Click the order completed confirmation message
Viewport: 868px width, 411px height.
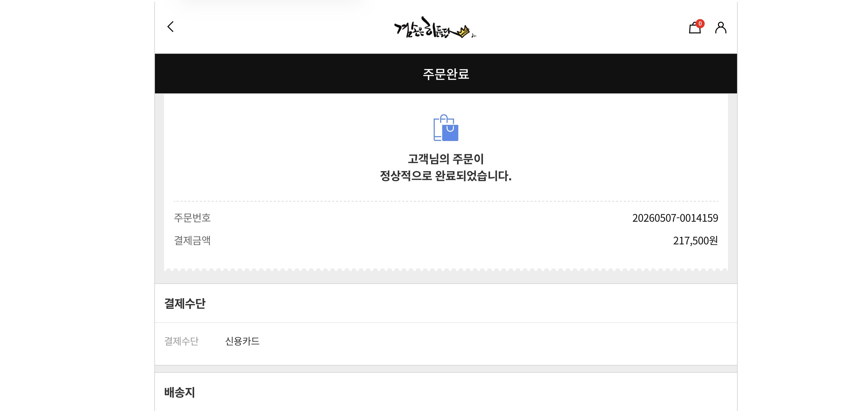[445, 167]
